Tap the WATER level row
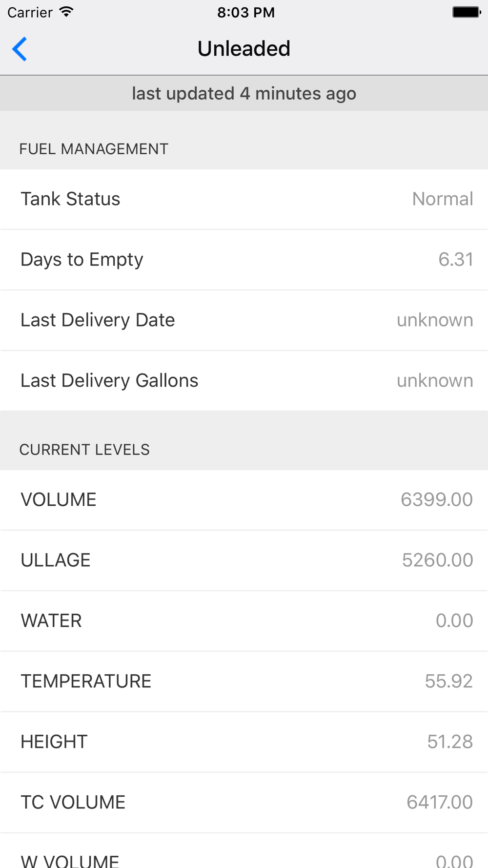The height and width of the screenshot is (868, 488). coord(244,621)
